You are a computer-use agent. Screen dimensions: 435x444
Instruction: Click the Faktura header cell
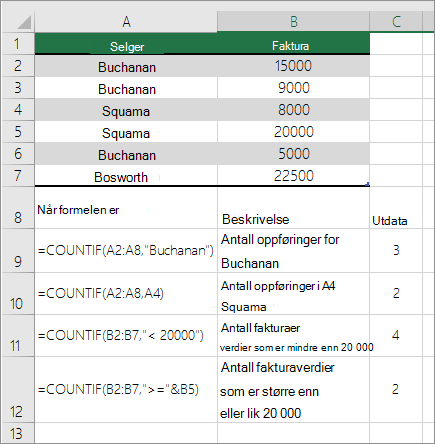[293, 44]
